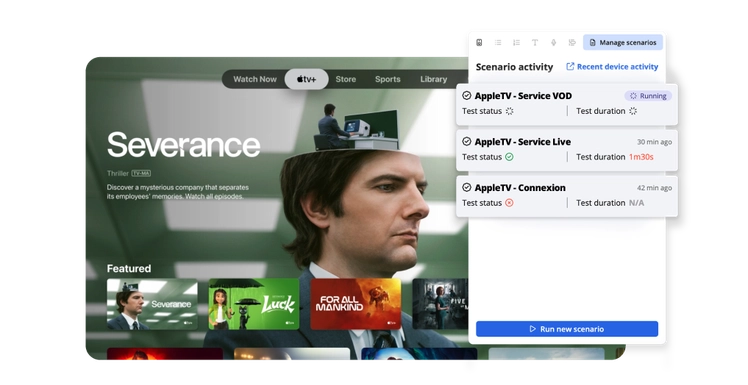Open the AppleTV - Service Live scenario card
This screenshot has width=748, height=385.
[x=567, y=150]
